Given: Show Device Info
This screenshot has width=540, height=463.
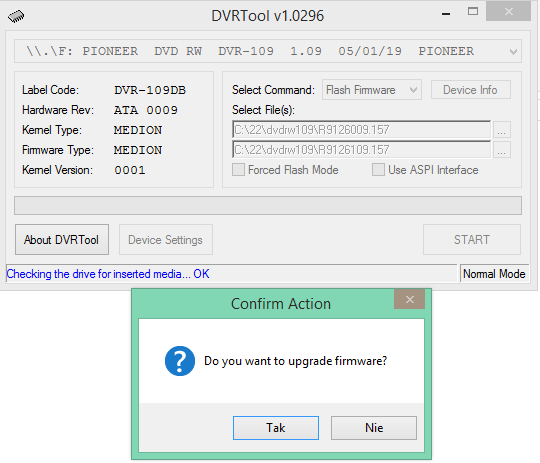Looking at the screenshot, I should (470, 90).
